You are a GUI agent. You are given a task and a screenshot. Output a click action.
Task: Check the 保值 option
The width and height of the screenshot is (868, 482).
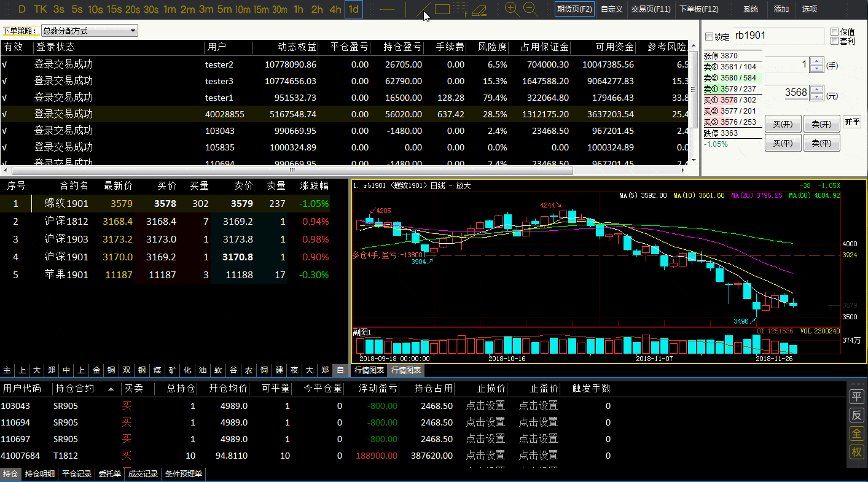click(x=834, y=32)
